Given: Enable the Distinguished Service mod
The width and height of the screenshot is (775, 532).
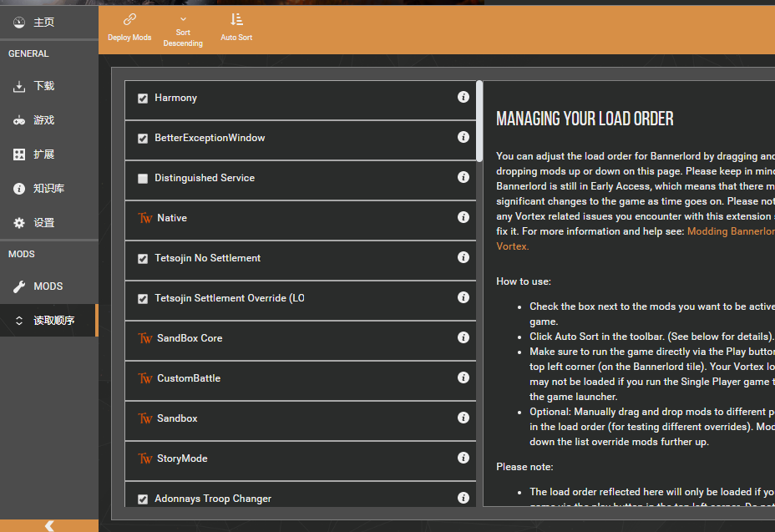Looking at the screenshot, I should pyautogui.click(x=143, y=179).
